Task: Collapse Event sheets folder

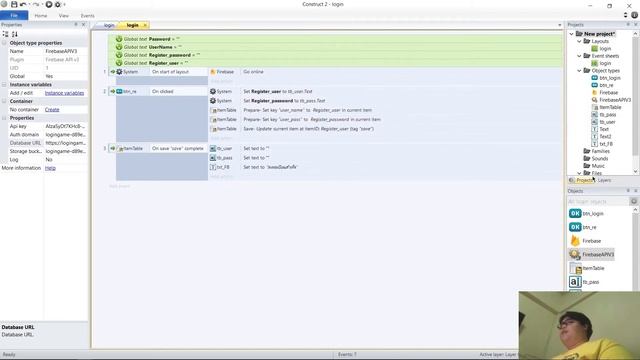Action: point(579,56)
